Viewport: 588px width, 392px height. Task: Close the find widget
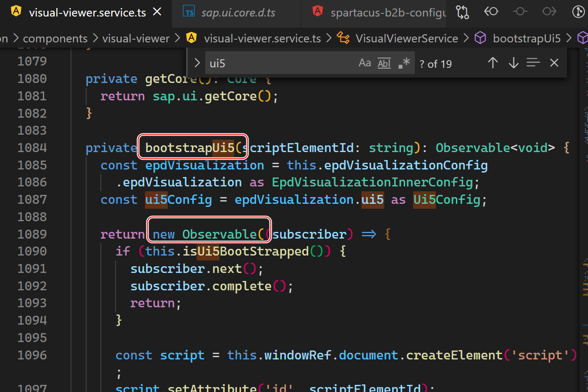tap(554, 63)
